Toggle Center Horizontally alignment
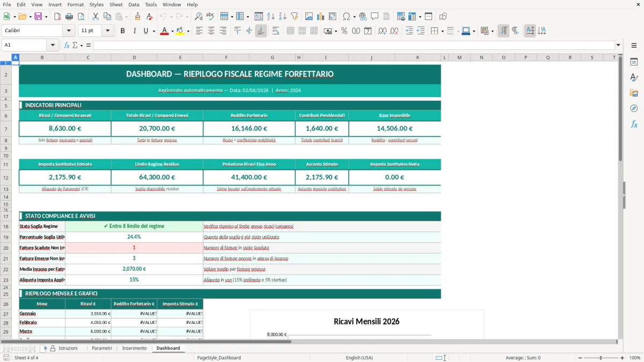Viewport: 644px width, 362px height. 211,31
